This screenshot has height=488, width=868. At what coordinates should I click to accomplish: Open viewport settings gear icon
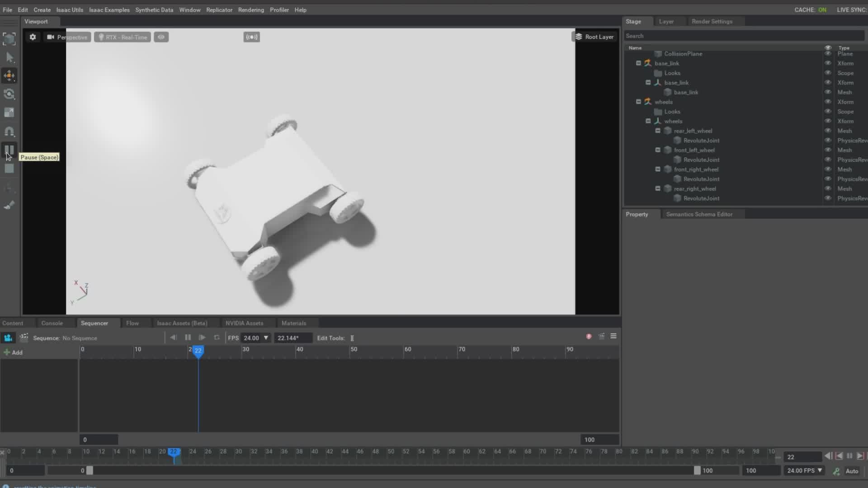(33, 37)
